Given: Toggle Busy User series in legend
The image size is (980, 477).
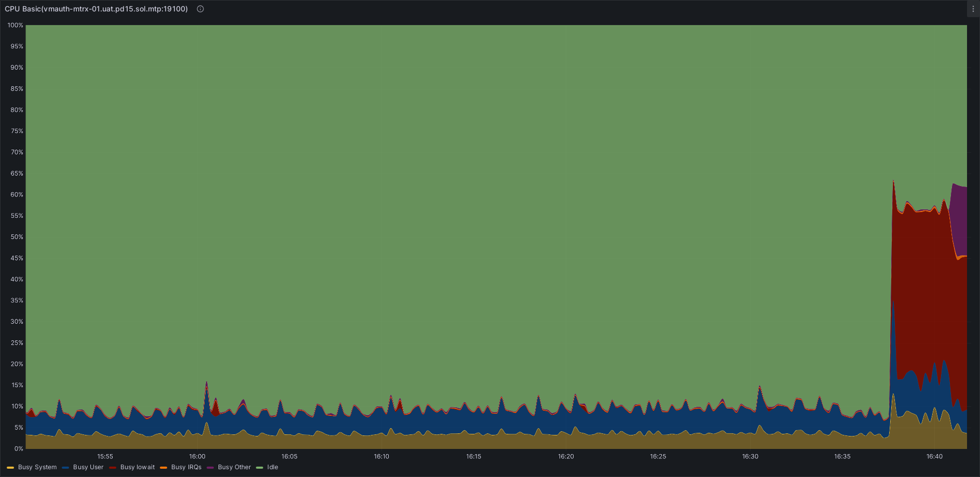Looking at the screenshot, I should [88, 467].
